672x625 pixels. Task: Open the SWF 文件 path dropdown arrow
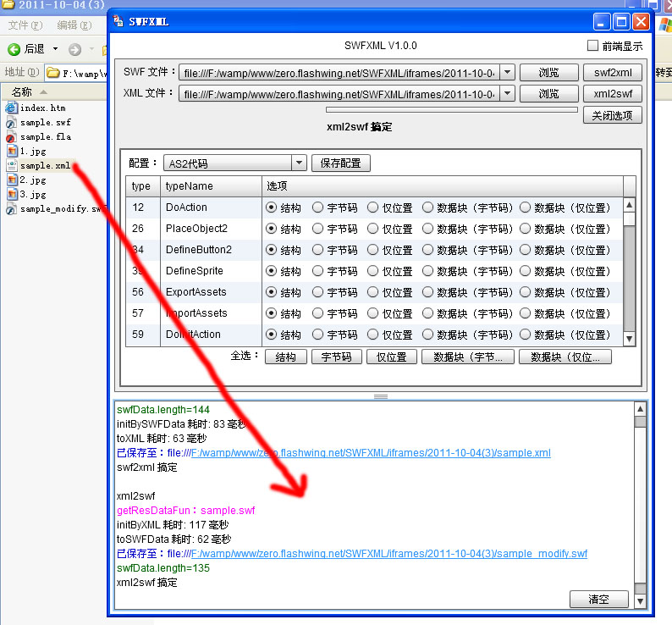click(508, 73)
